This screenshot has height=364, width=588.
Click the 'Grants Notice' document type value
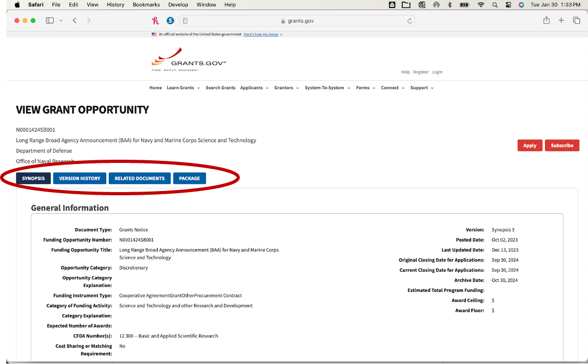pos(134,230)
